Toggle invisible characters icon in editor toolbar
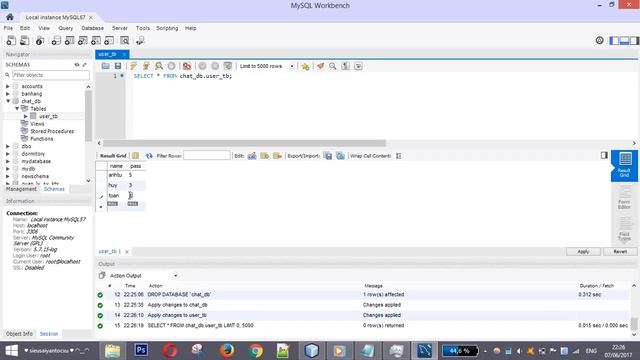This screenshot has width=640, height=360. (345, 66)
